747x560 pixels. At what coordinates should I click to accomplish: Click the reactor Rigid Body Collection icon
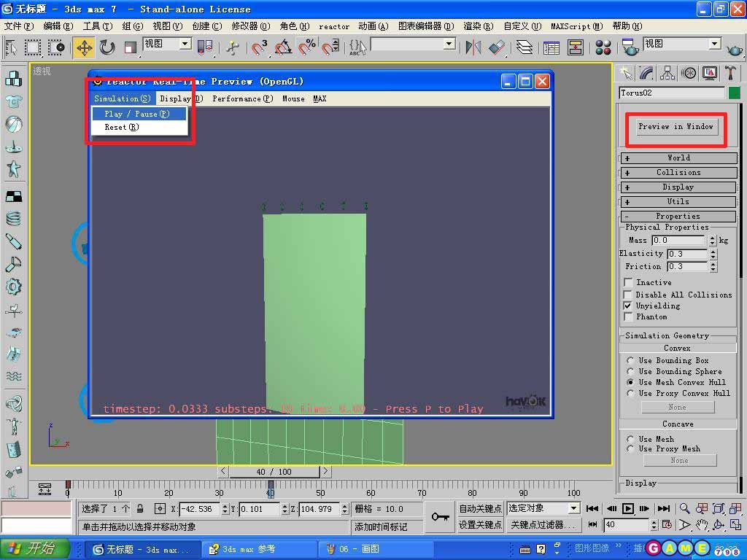(x=13, y=79)
